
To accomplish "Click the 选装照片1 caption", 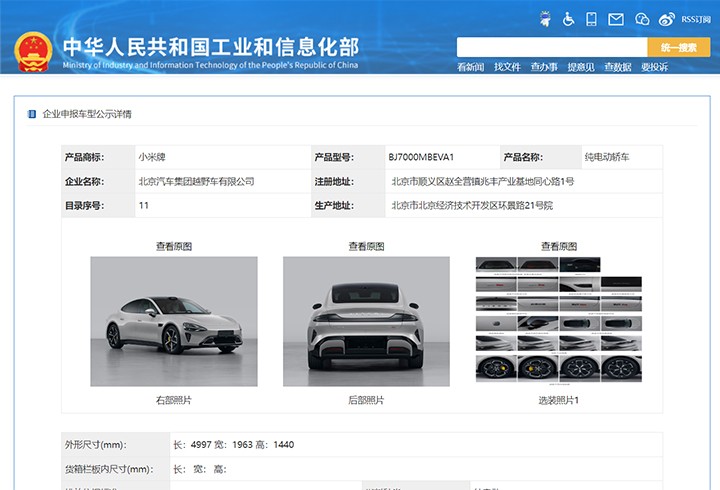I will pos(559,400).
